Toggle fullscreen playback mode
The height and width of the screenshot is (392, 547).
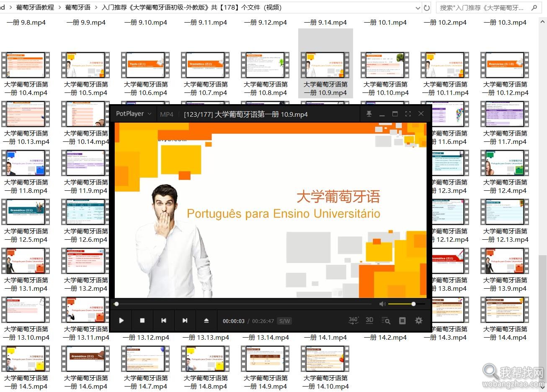pos(408,113)
